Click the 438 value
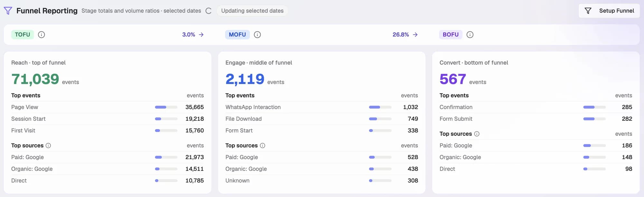Screen dimensions: 644x197 pos(413,169)
